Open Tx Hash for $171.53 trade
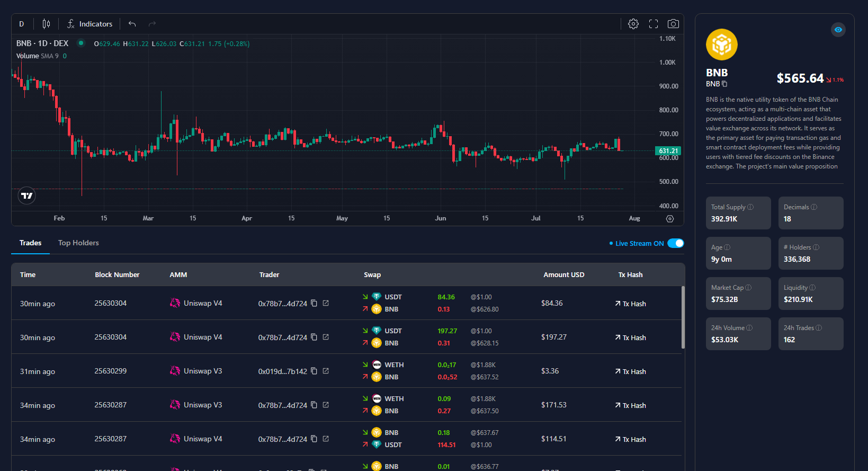This screenshot has height=471, width=868. pyautogui.click(x=630, y=405)
